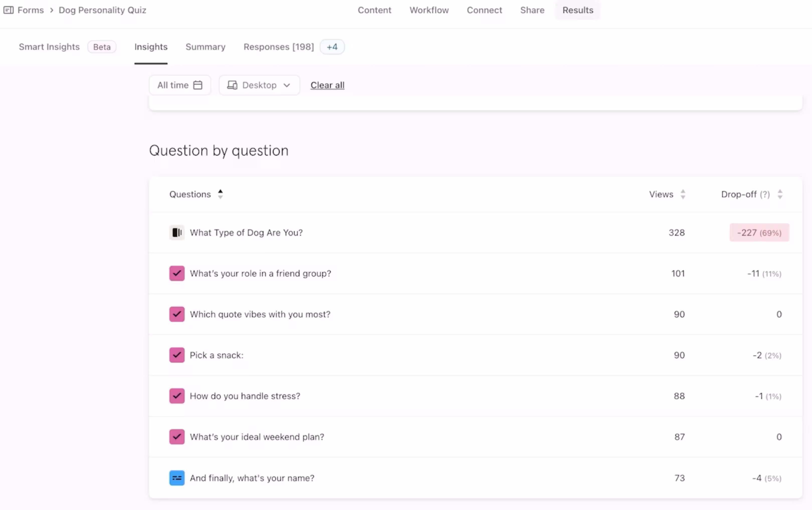Sort the table by the Questions column
The height and width of the screenshot is (510, 812).
220,194
